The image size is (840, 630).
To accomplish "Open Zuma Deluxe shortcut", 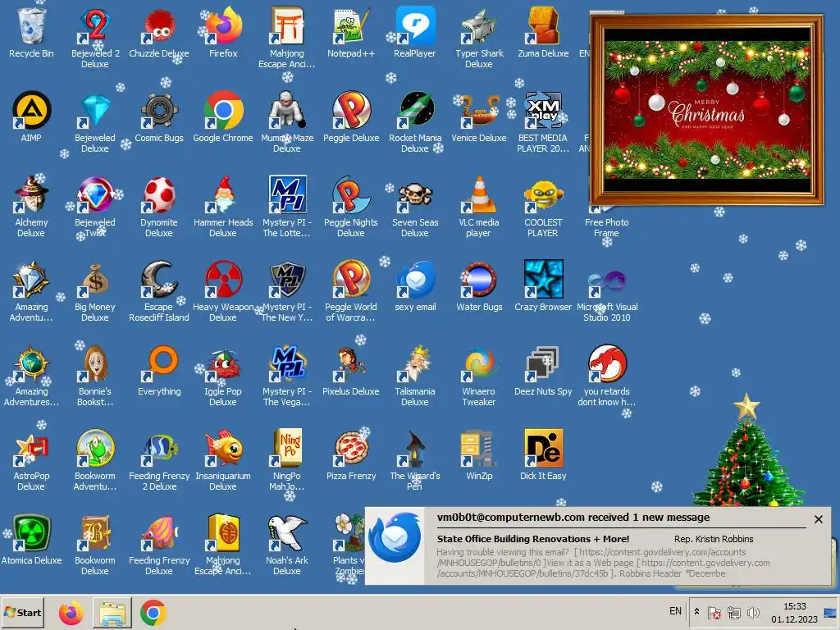I will tap(543, 32).
